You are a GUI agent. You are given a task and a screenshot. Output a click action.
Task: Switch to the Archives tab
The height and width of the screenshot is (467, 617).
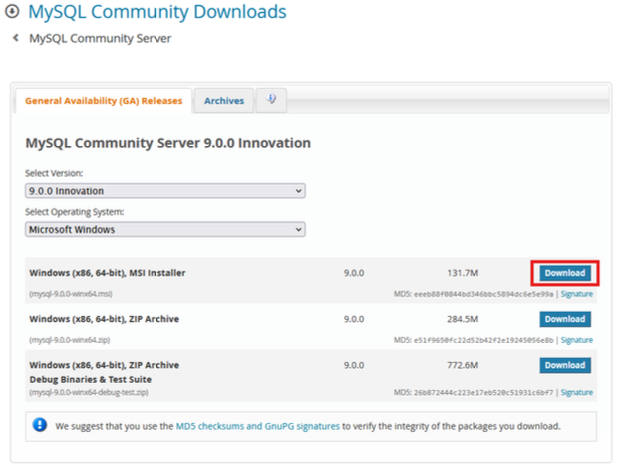click(224, 101)
